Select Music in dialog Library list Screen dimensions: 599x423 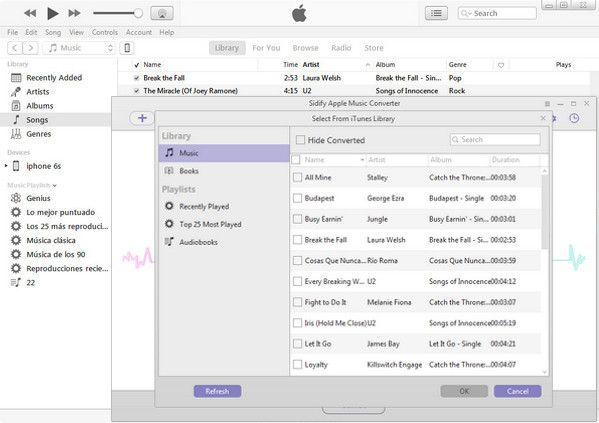coord(224,153)
